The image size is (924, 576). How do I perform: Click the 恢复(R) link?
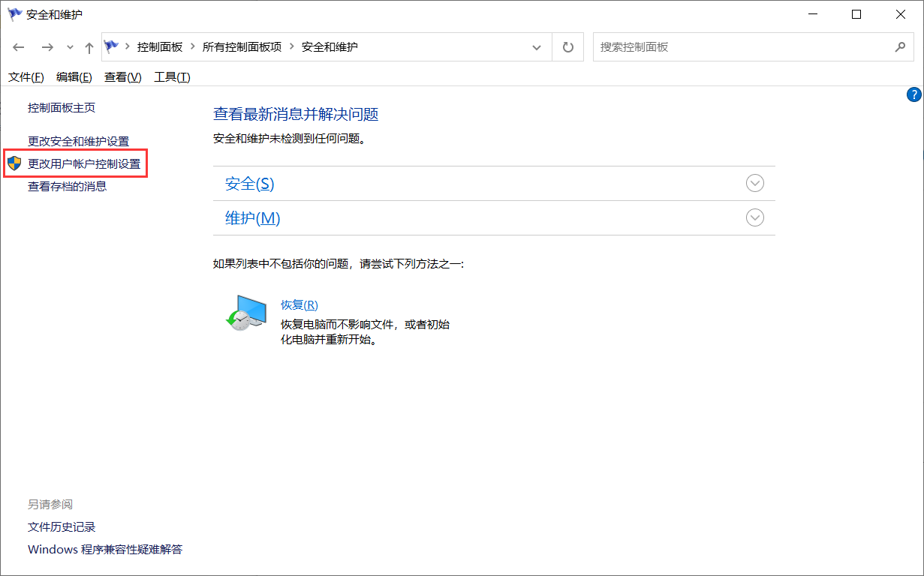point(299,304)
